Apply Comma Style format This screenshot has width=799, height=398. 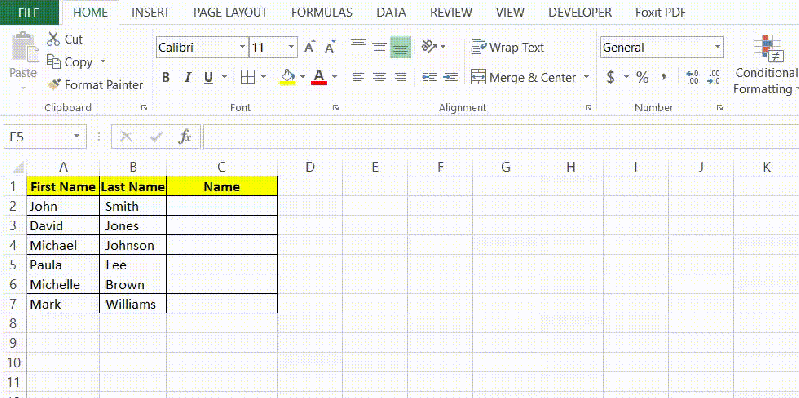pyautogui.click(x=664, y=77)
